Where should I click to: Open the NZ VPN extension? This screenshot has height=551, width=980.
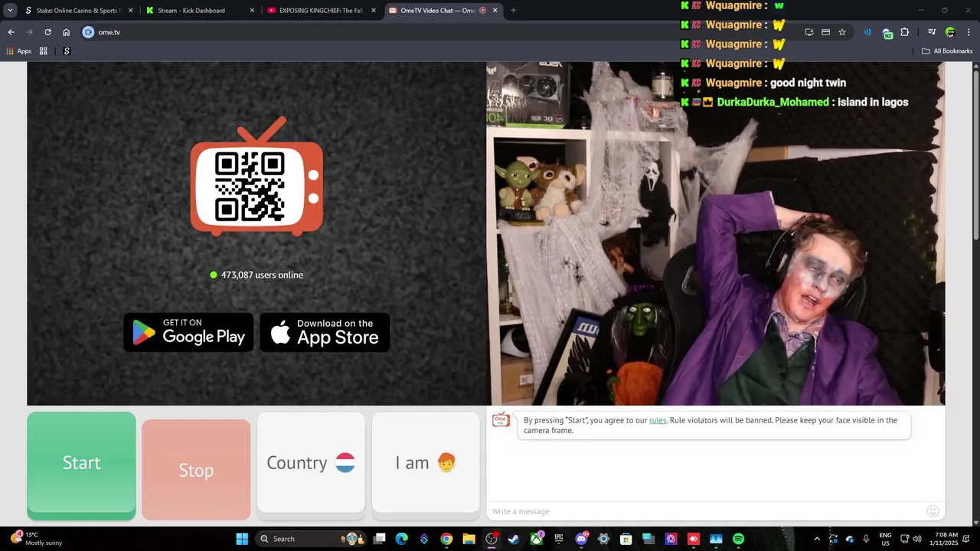[887, 33]
